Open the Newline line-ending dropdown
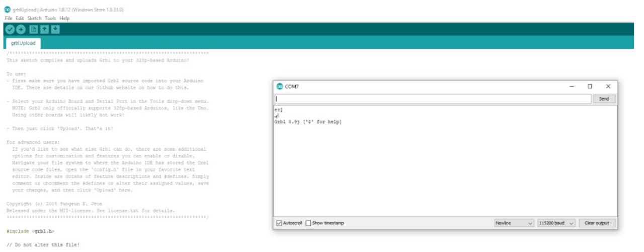This screenshot has height=252, width=644. 514,223
